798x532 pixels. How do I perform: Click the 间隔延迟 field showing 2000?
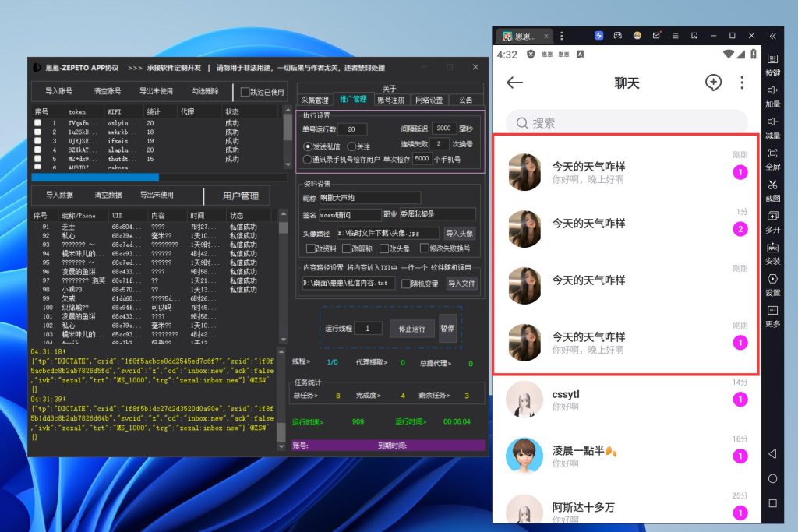click(443, 129)
